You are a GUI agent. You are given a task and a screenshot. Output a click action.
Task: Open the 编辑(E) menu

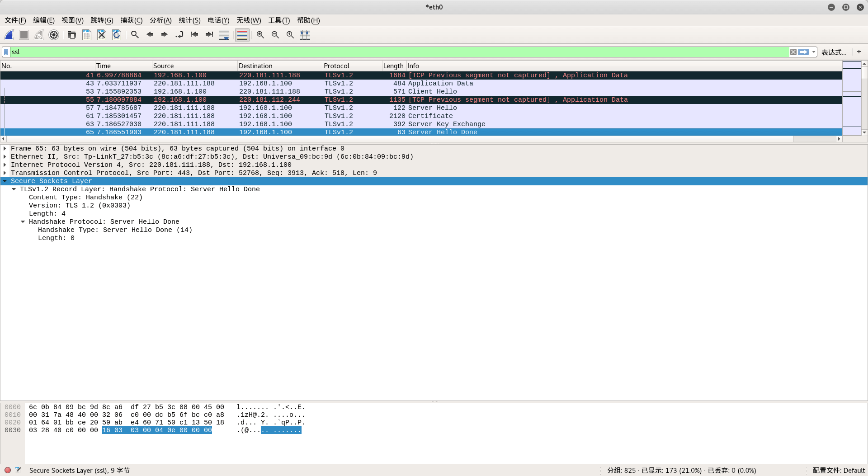pyautogui.click(x=44, y=20)
